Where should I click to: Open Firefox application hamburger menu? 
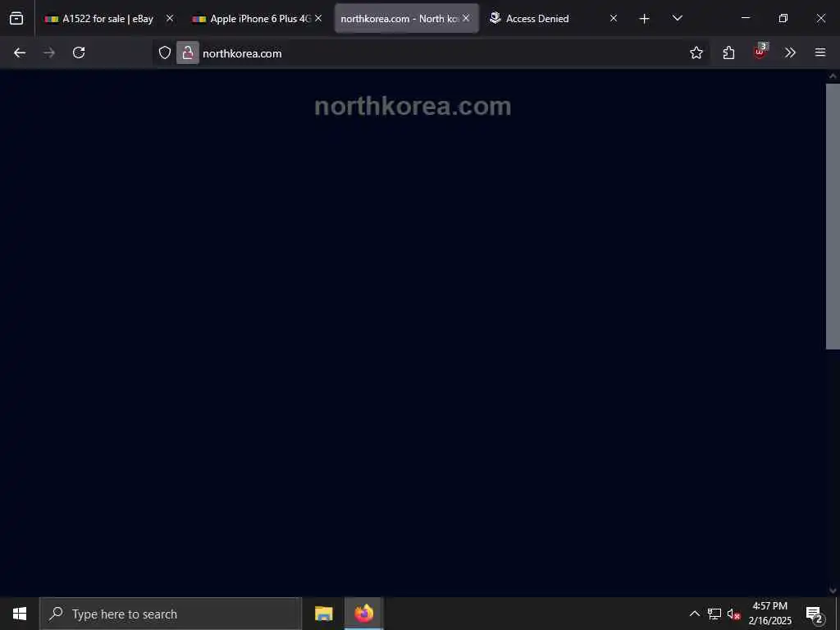(820, 52)
